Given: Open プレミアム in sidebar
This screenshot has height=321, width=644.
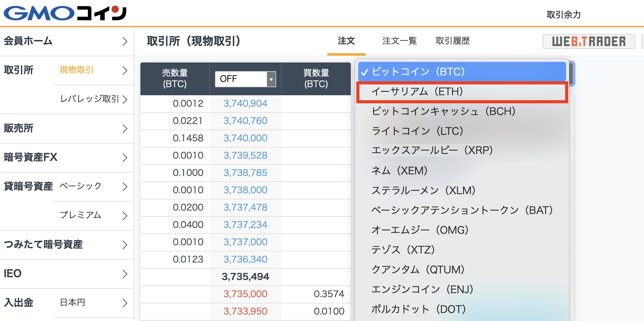Looking at the screenshot, I should pyautogui.click(x=80, y=215).
